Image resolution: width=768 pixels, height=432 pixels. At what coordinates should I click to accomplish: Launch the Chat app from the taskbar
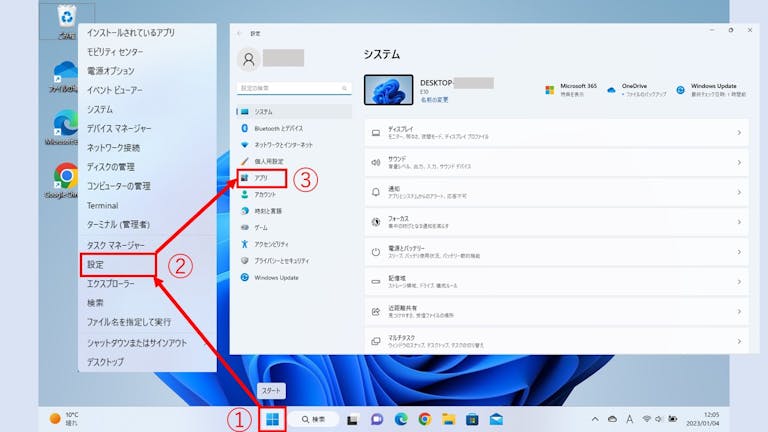[x=377, y=419]
